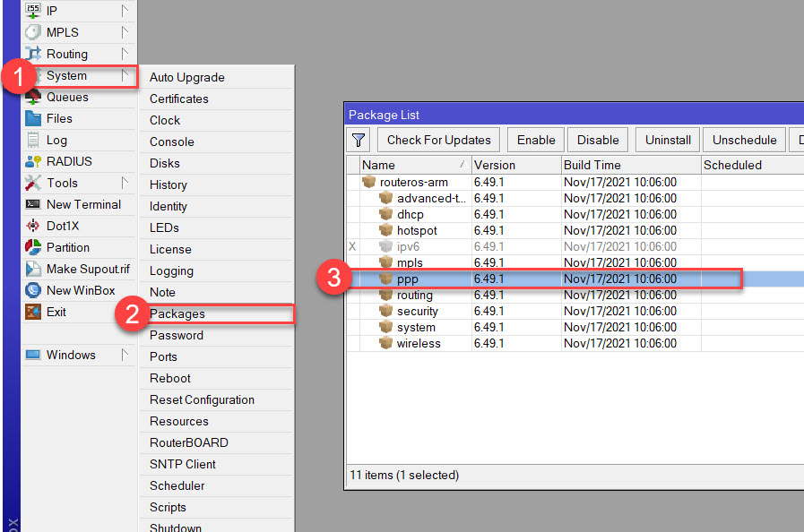
Task: Select the ppp package row
Action: click(x=575, y=279)
